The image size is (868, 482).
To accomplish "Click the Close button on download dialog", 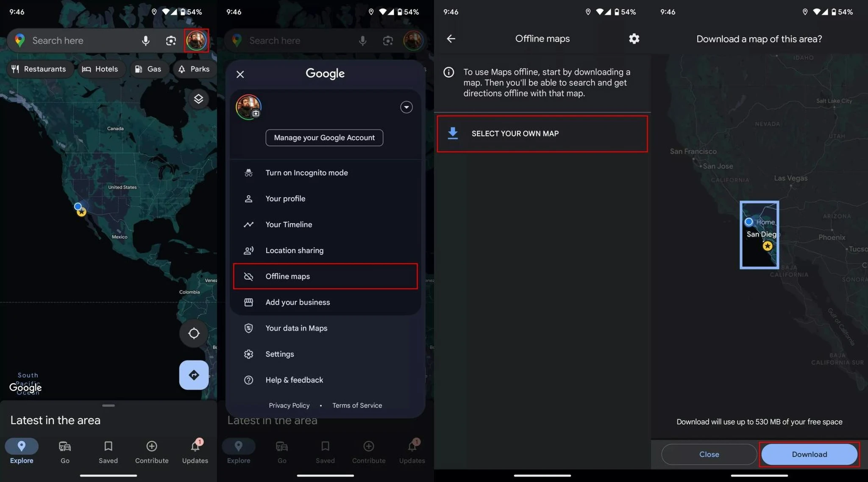I will [709, 454].
